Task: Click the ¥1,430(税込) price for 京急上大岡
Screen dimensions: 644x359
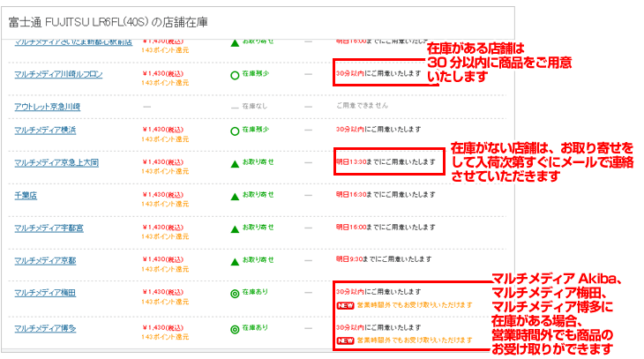Action: (x=163, y=162)
